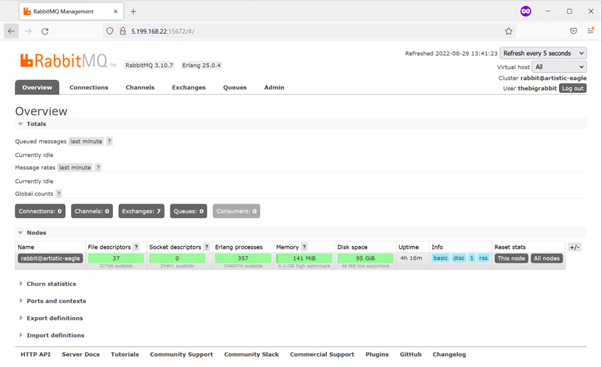Change Message rates last minute range
The height and width of the screenshot is (367, 602).
(75, 167)
